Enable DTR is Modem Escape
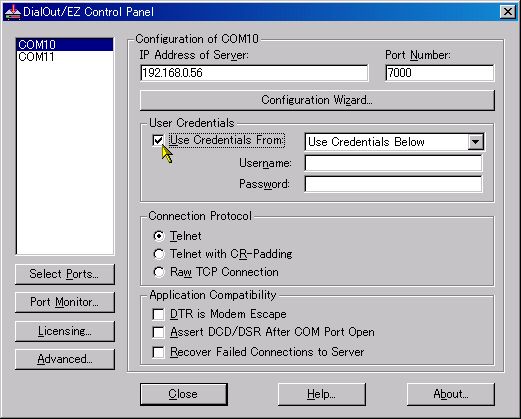The height and width of the screenshot is (419, 521). pos(158,314)
